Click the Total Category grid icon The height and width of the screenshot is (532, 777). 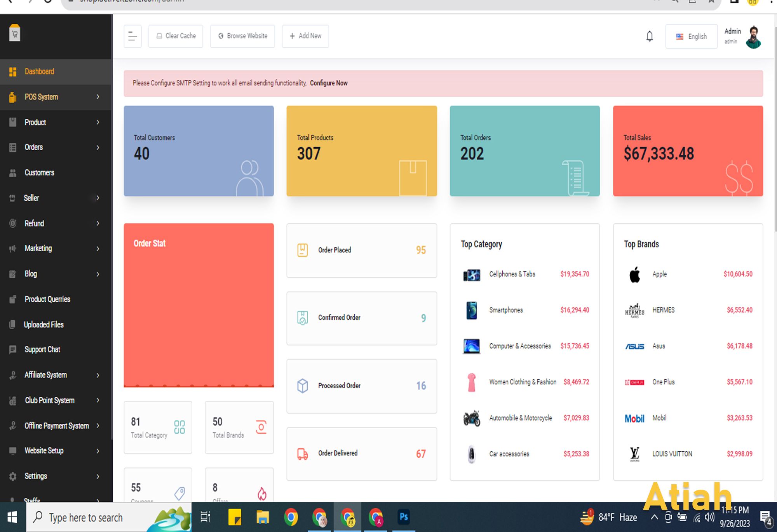tap(179, 427)
